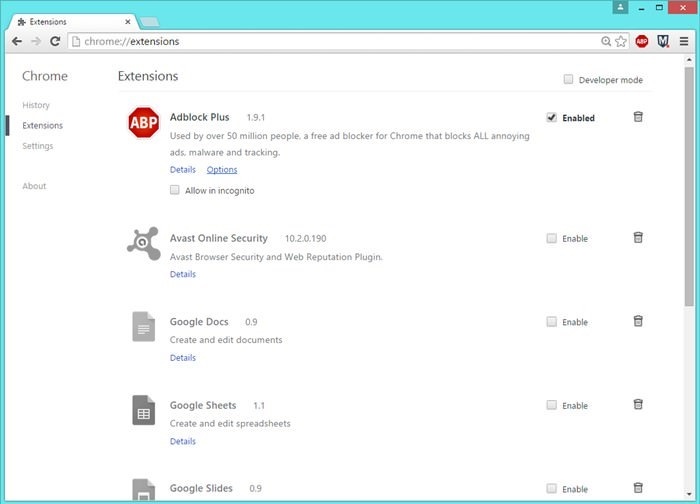Image resolution: width=700 pixels, height=504 pixels.
Task: Enable Developer mode checkbox
Action: 569,80
